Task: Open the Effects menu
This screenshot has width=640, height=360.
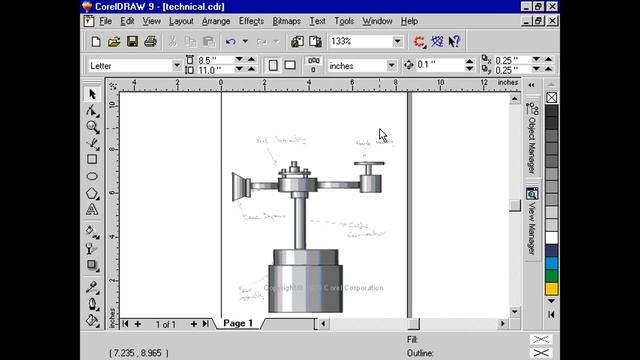Action: coord(251,21)
